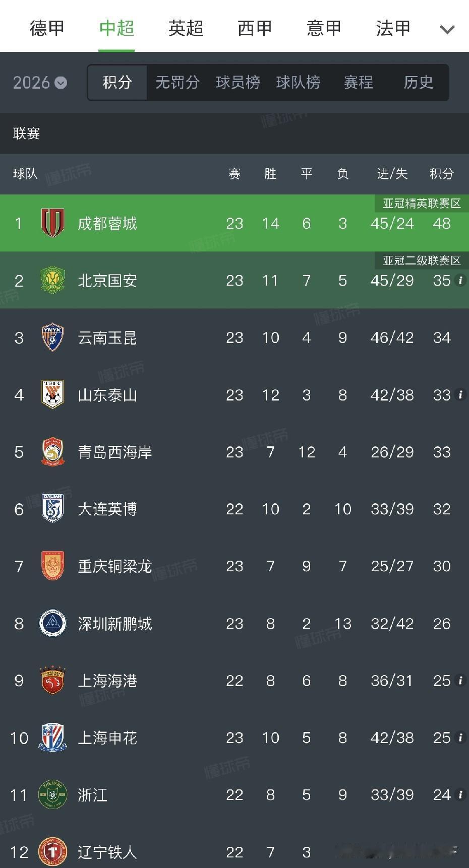Open the Qingdao West Coast (青岛西海岸) team row

(x=234, y=452)
